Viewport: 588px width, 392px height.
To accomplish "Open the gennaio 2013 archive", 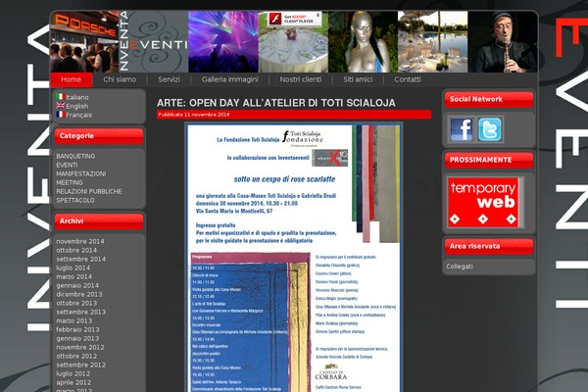I will click(x=77, y=338).
